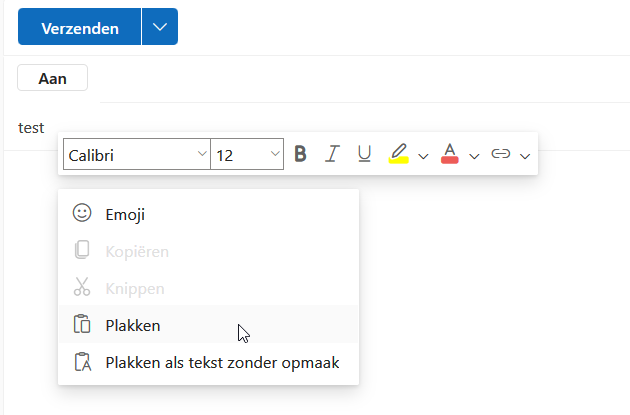Image resolution: width=630 pixels, height=415 pixels.
Task: Choose Plakken als tekst zonder opmaak
Action: (222, 362)
